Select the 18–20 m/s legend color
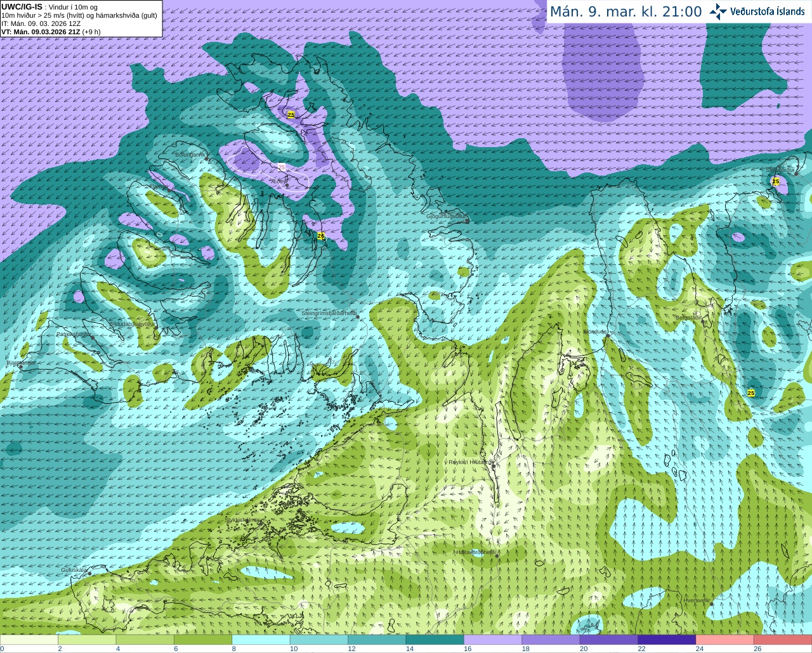Viewport: 812px width, 653px height. point(551,640)
